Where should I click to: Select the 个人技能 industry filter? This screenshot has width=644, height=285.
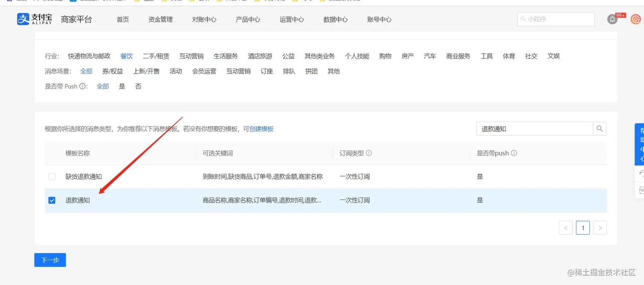point(357,56)
